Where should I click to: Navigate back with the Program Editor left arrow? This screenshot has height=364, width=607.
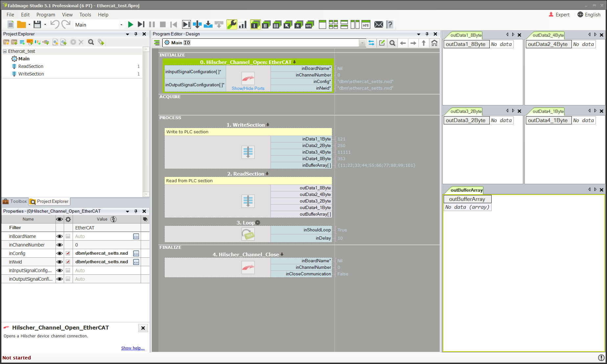pyautogui.click(x=403, y=43)
